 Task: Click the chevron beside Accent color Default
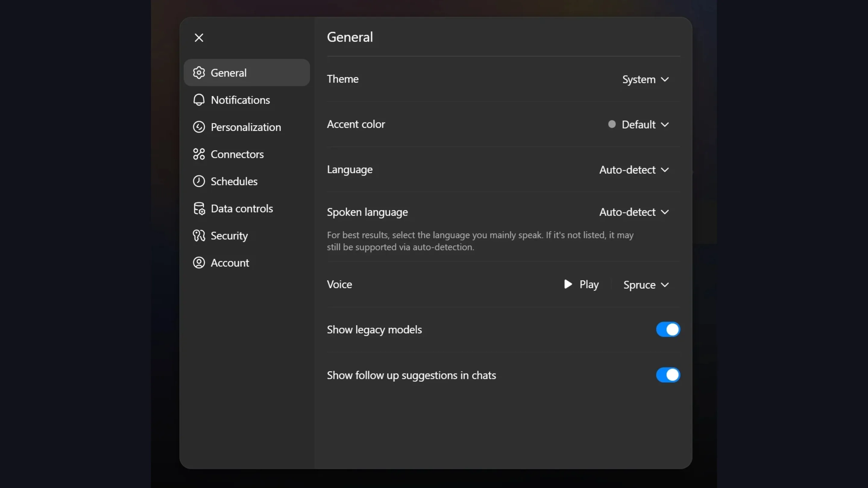pos(665,125)
